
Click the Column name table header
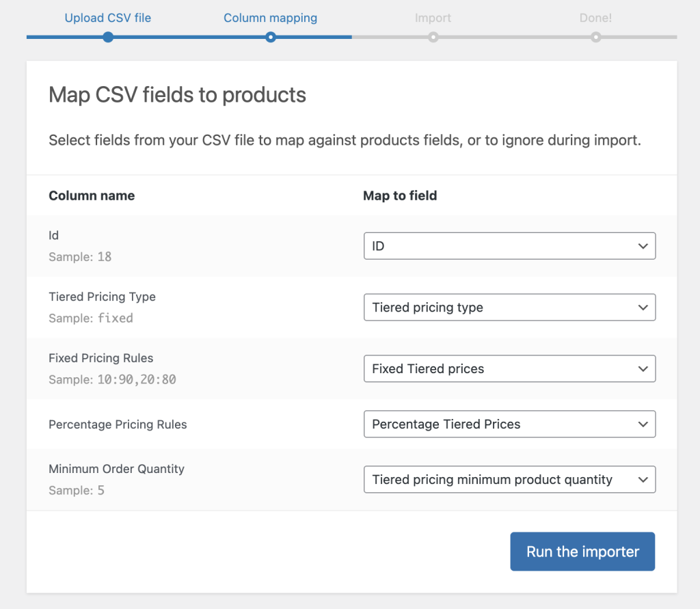[x=92, y=195]
